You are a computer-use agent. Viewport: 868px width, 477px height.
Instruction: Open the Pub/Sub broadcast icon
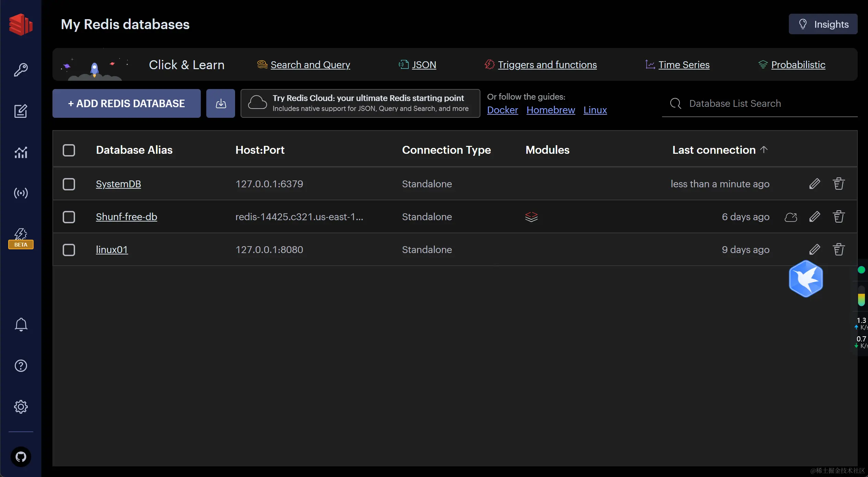[21, 193]
